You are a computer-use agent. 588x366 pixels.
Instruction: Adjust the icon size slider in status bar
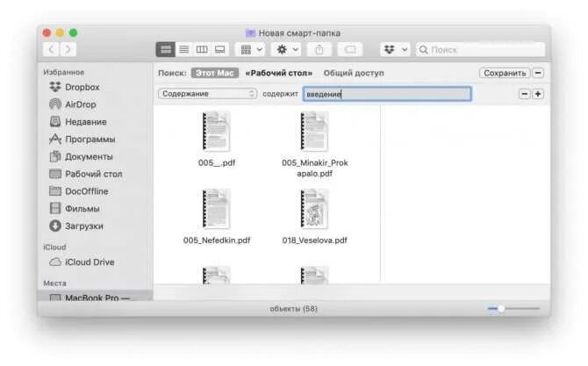click(x=513, y=309)
